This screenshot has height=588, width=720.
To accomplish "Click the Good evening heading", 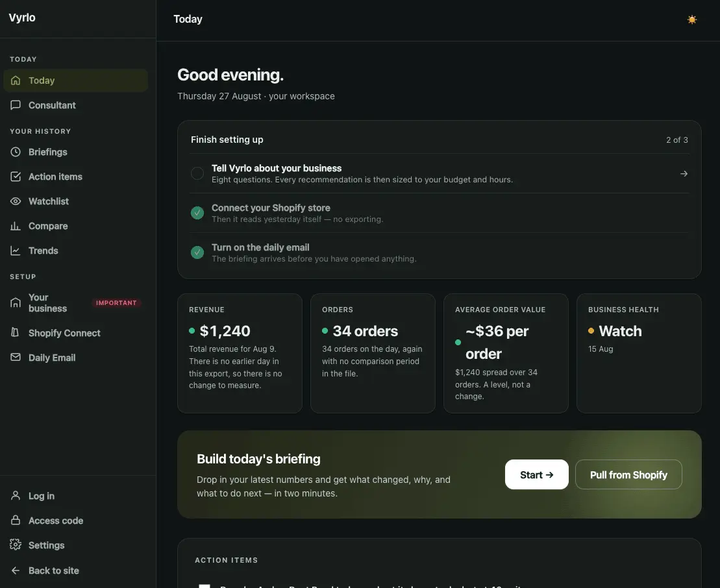I will pyautogui.click(x=230, y=75).
